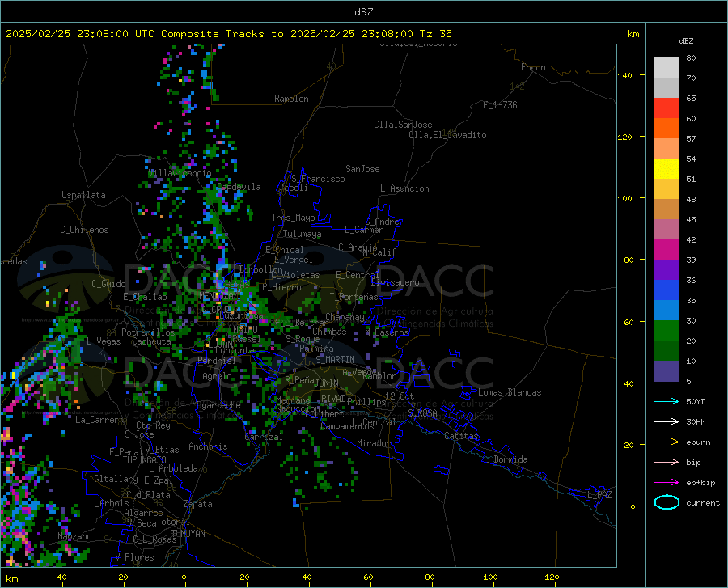
Task: Click the 'Ugarteche' place label
Action: tap(218, 405)
